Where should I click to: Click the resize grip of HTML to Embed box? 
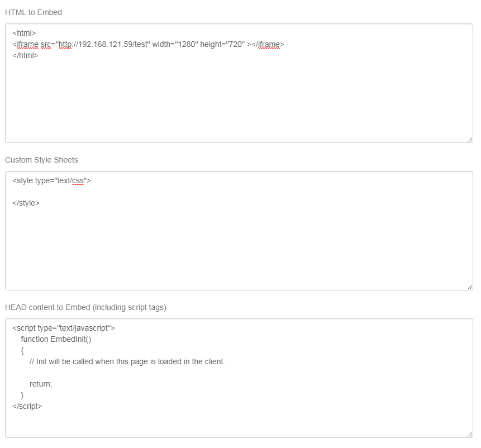point(469,139)
